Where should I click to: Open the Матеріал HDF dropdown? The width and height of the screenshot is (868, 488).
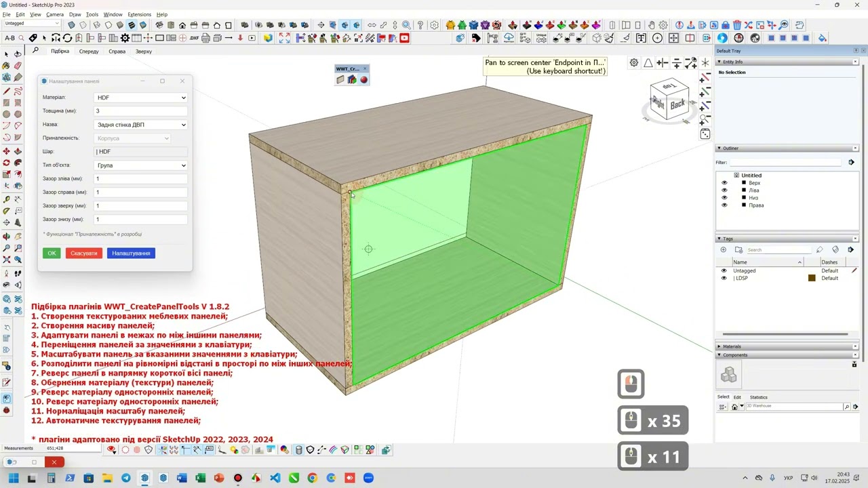[x=140, y=98]
